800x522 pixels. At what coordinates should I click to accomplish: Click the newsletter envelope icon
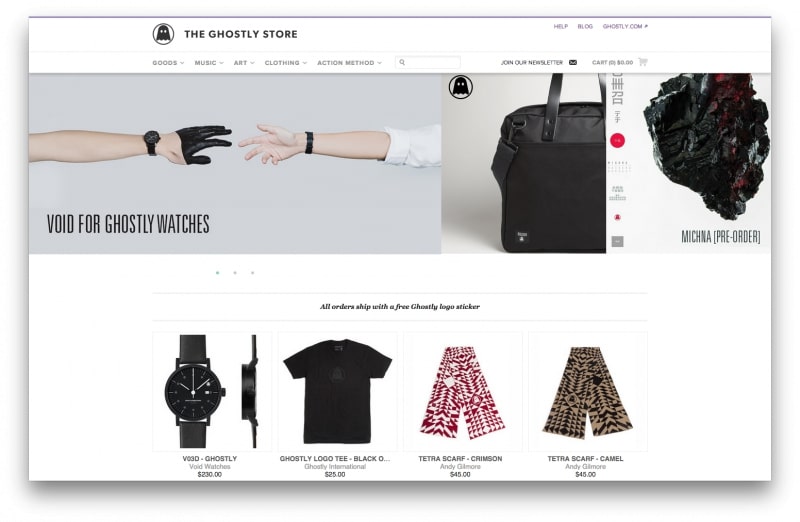(x=573, y=62)
